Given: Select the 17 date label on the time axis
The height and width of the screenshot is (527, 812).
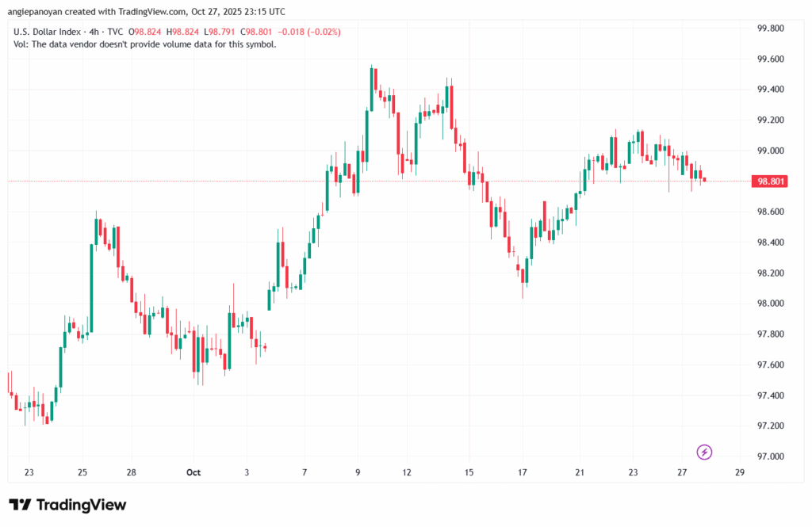Looking at the screenshot, I should click(523, 472).
